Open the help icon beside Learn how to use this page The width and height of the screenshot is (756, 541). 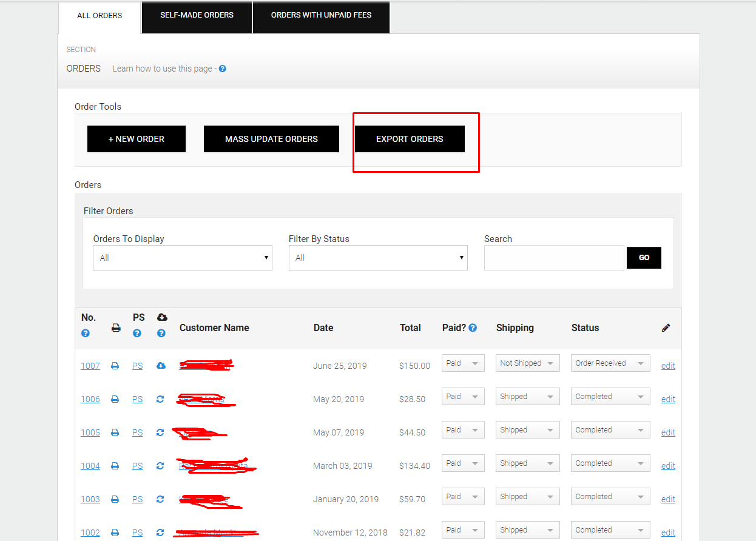[x=222, y=69]
